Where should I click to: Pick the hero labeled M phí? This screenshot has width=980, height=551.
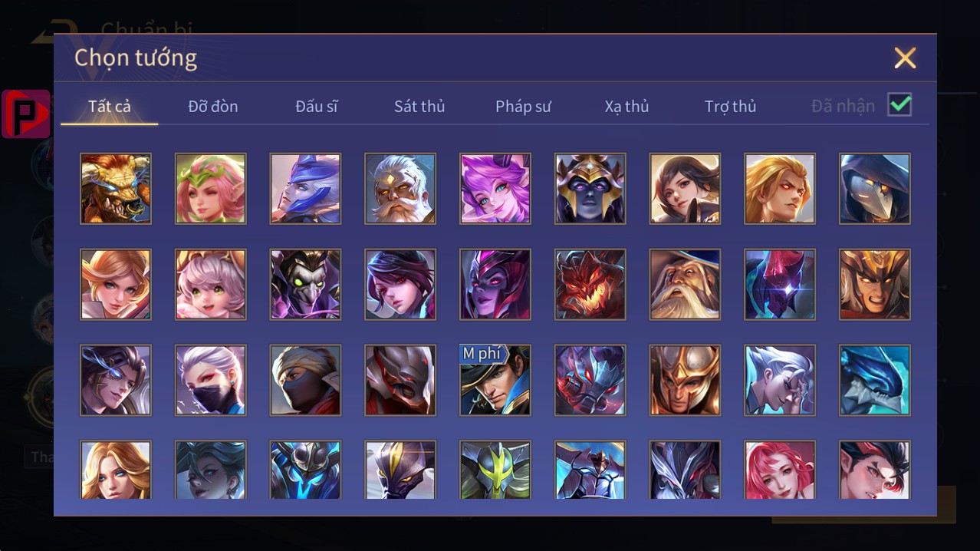point(495,381)
